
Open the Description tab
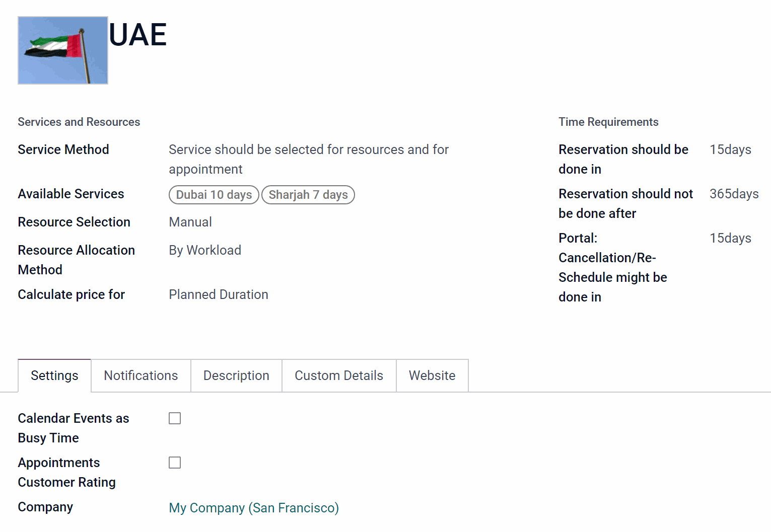point(236,375)
